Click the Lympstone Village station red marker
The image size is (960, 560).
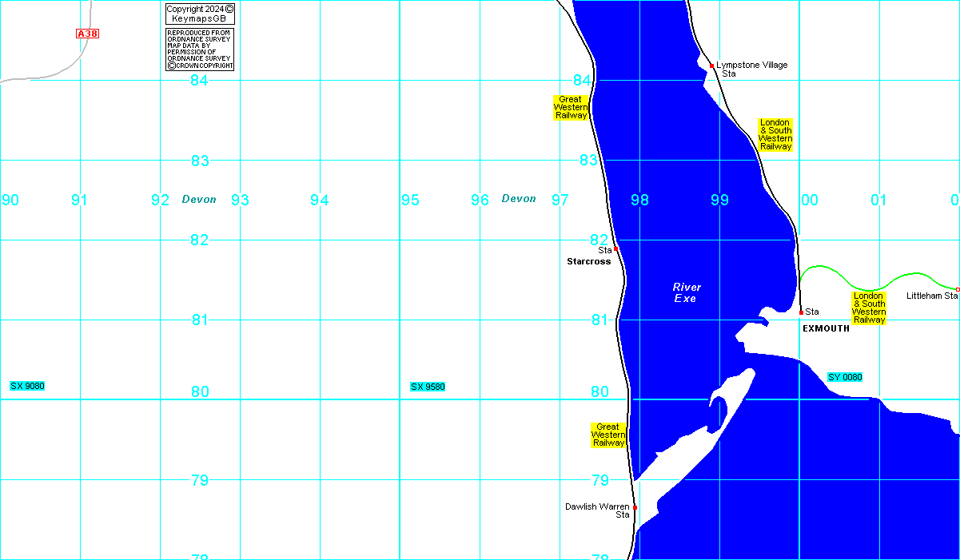(711, 66)
